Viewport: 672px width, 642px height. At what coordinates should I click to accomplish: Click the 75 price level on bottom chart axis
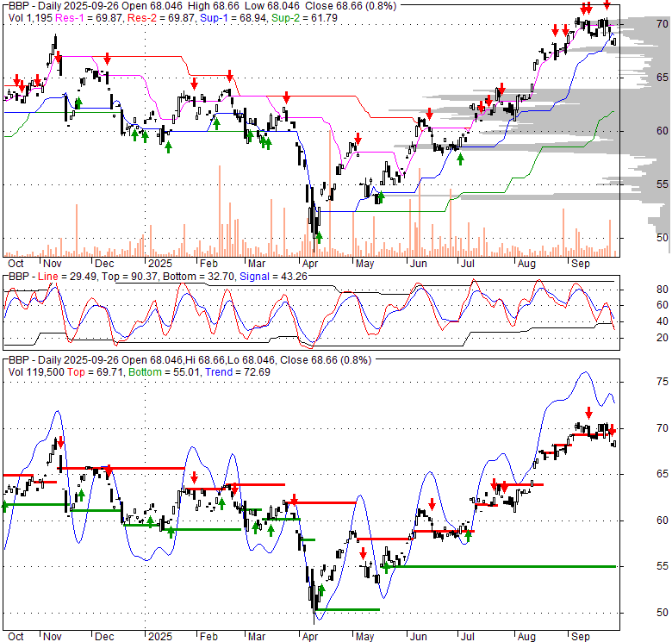(x=663, y=382)
